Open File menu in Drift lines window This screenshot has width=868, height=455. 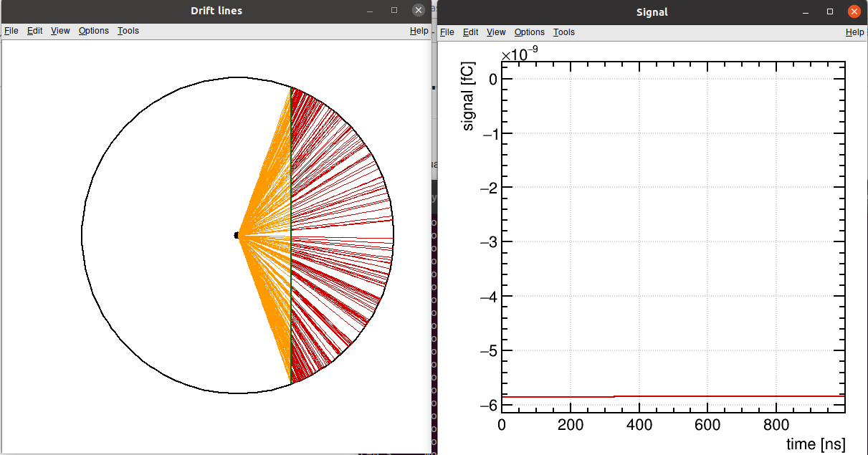11,31
